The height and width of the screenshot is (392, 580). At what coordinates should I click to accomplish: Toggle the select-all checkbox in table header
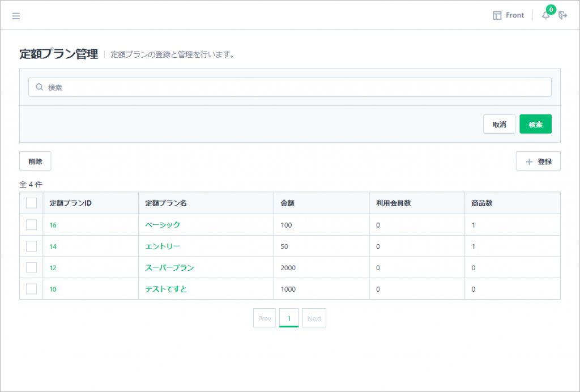(x=32, y=203)
